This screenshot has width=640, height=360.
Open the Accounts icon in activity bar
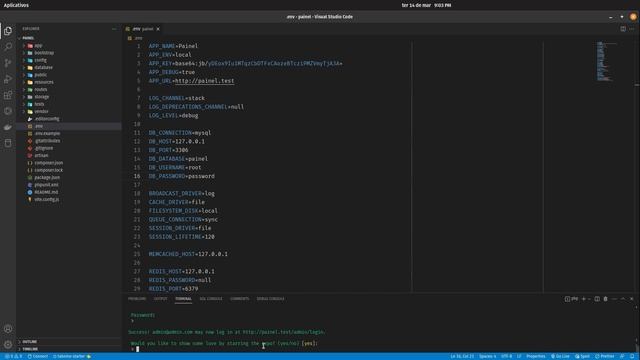tap(8, 329)
